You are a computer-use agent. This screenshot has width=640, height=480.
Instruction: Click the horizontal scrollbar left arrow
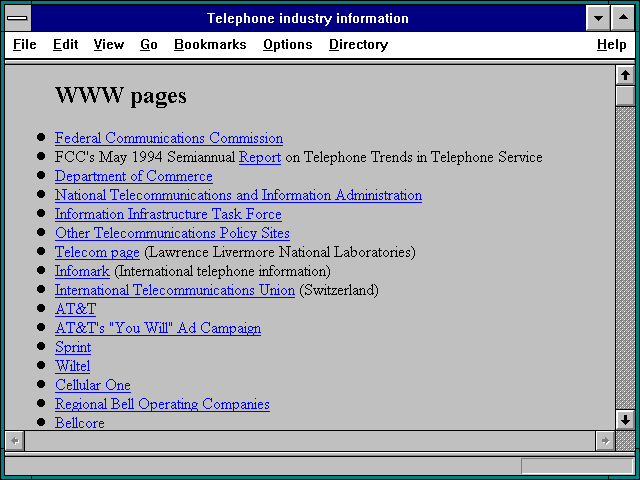(15, 441)
